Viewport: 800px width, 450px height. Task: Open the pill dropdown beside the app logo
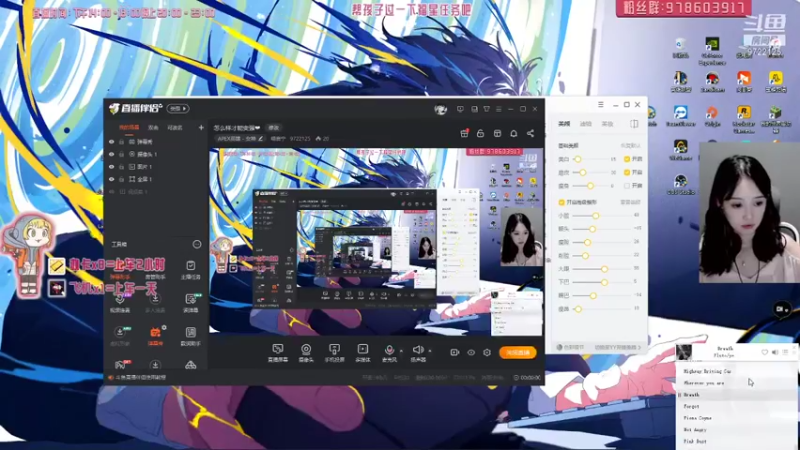click(x=178, y=109)
